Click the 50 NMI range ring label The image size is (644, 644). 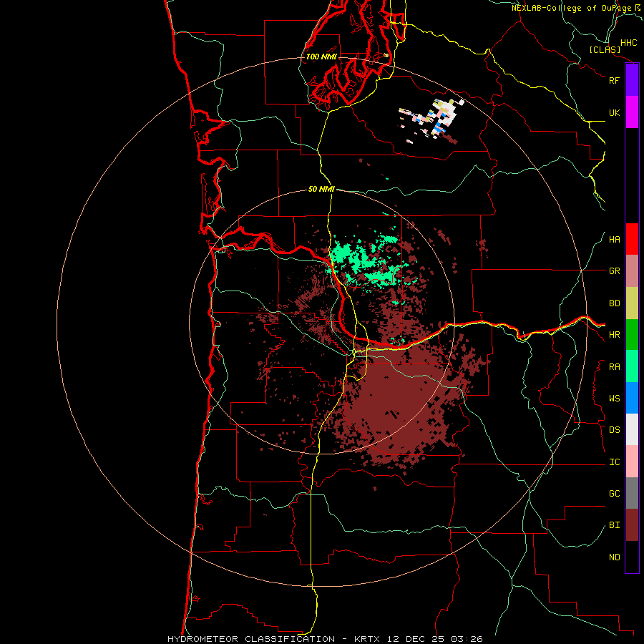click(x=321, y=189)
